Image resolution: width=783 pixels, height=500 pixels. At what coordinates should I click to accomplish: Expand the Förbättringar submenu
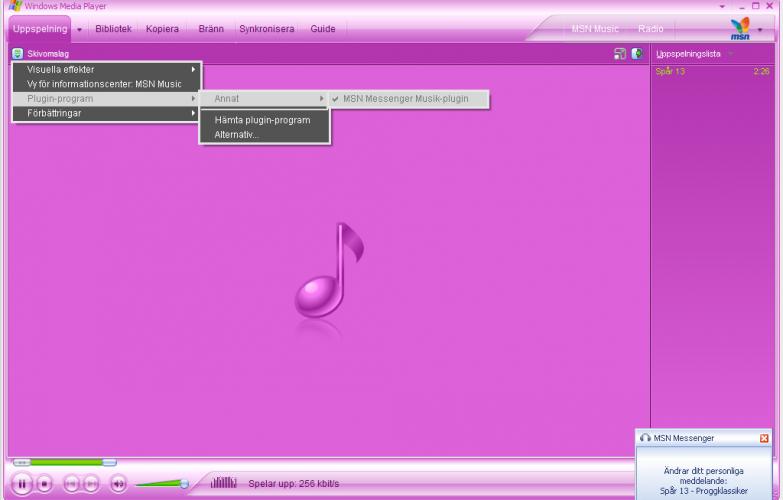click(105, 113)
